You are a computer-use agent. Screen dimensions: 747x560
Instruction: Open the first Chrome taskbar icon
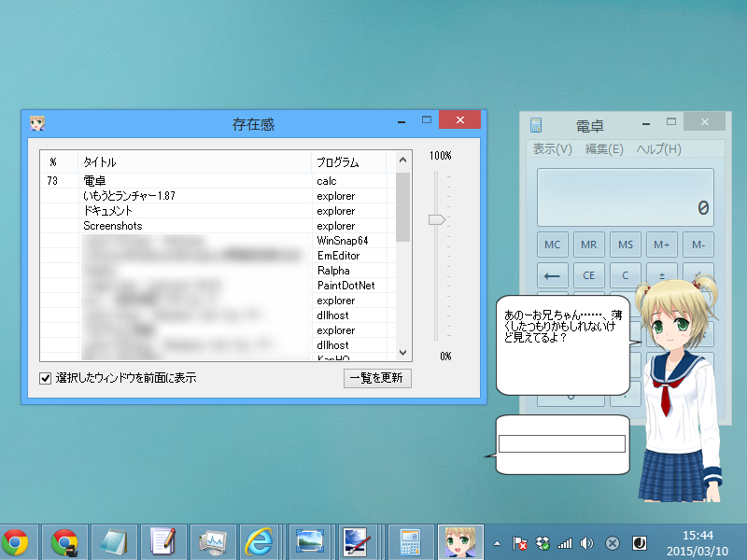pyautogui.click(x=15, y=542)
